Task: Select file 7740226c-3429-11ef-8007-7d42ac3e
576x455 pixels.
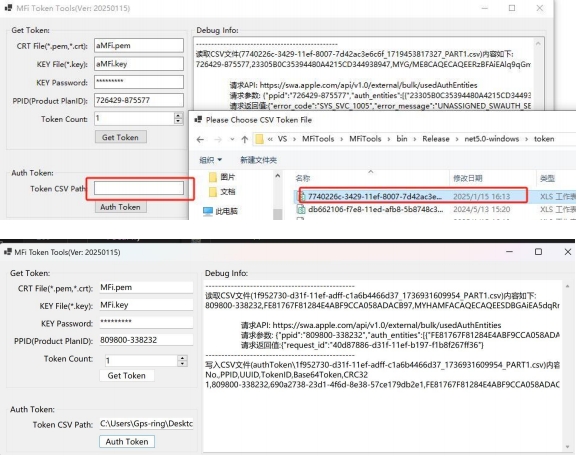Action: (x=375, y=196)
